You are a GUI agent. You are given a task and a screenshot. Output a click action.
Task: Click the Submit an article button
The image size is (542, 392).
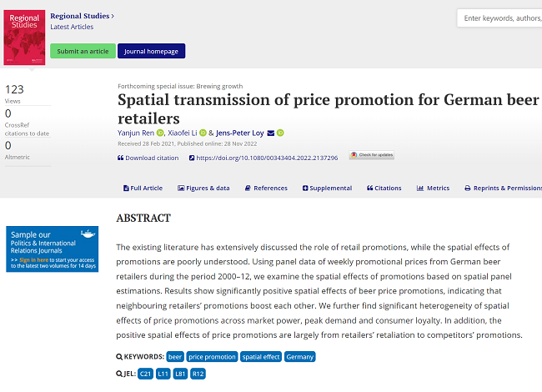point(83,51)
